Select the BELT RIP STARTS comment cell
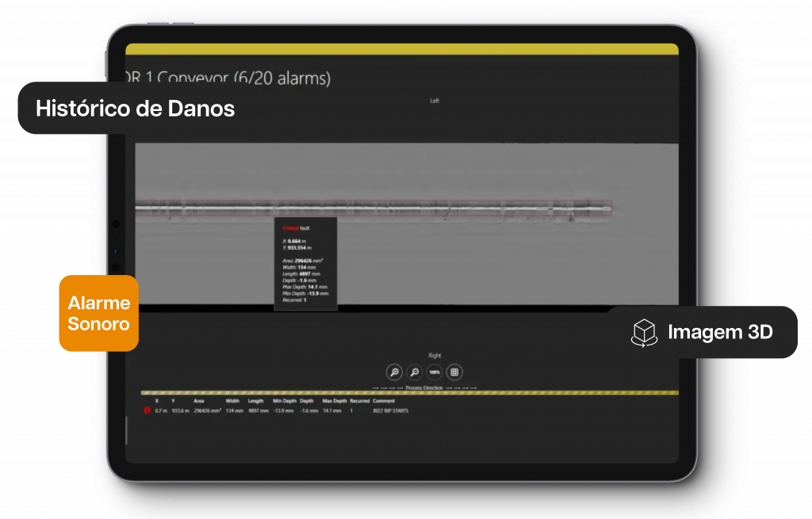The height and width of the screenshot is (519, 812). 390,410
